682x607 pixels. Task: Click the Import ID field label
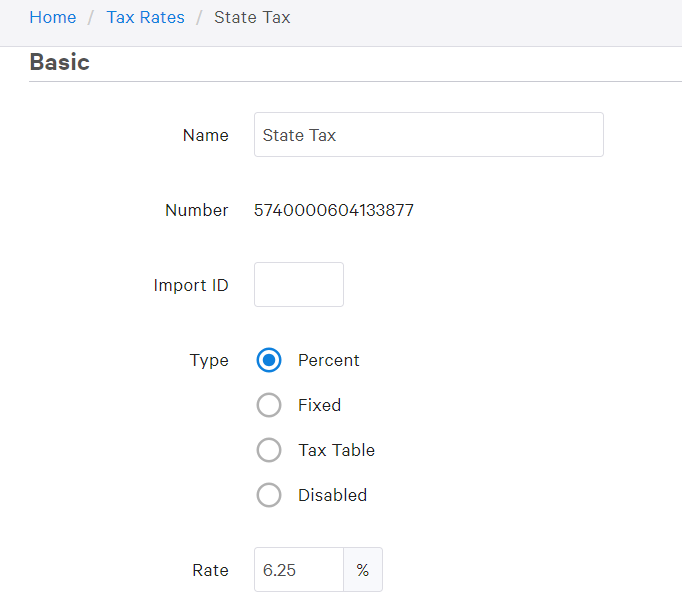tap(190, 285)
